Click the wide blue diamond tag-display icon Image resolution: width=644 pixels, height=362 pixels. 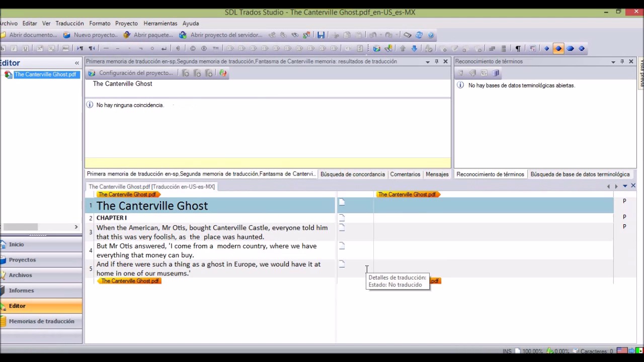point(571,49)
